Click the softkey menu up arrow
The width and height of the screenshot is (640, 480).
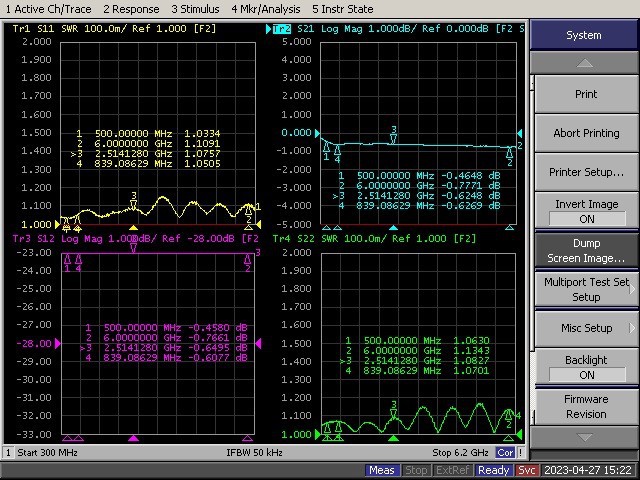point(584,63)
